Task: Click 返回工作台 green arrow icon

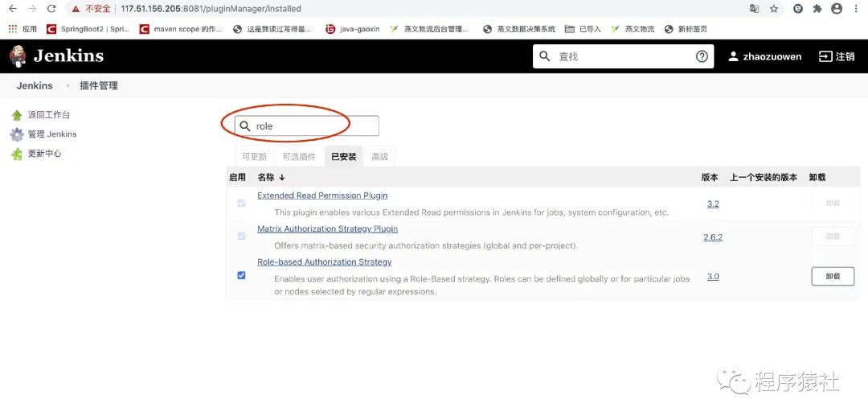Action: (x=17, y=115)
